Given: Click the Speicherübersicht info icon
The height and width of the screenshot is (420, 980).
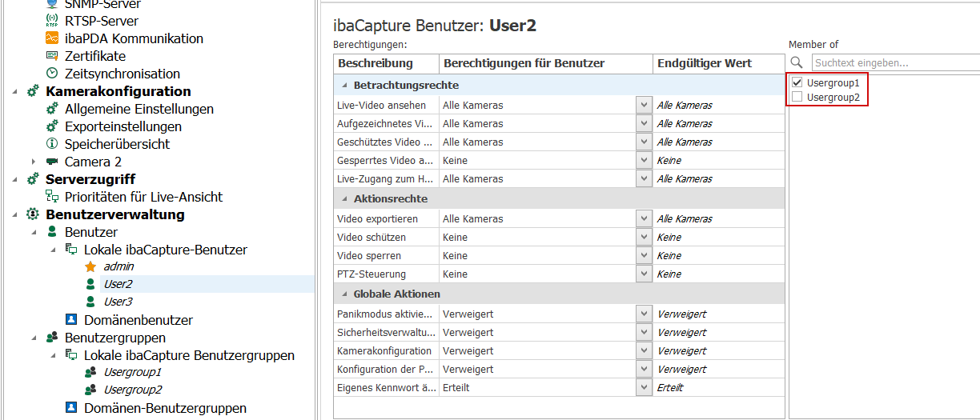Looking at the screenshot, I should click(52, 144).
